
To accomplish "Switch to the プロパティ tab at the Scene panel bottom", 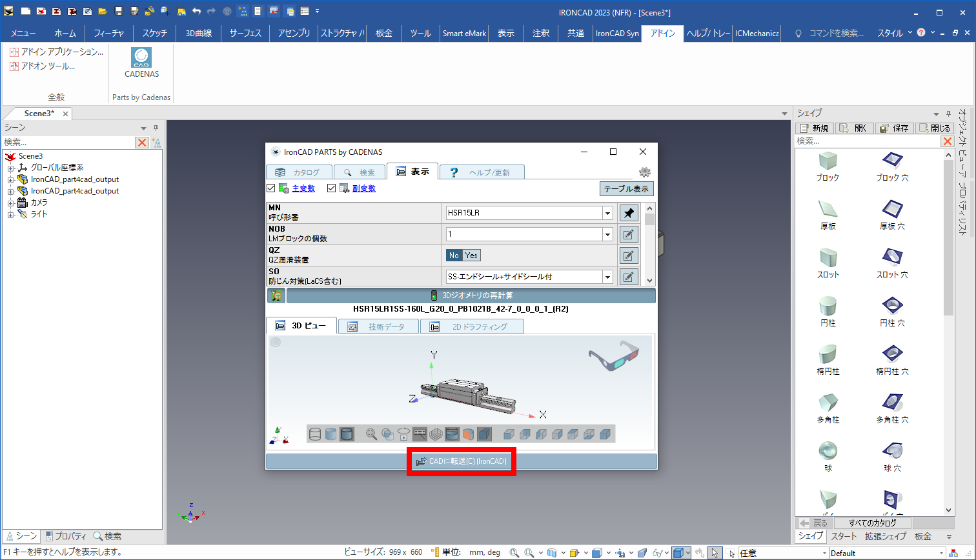I will [x=66, y=536].
